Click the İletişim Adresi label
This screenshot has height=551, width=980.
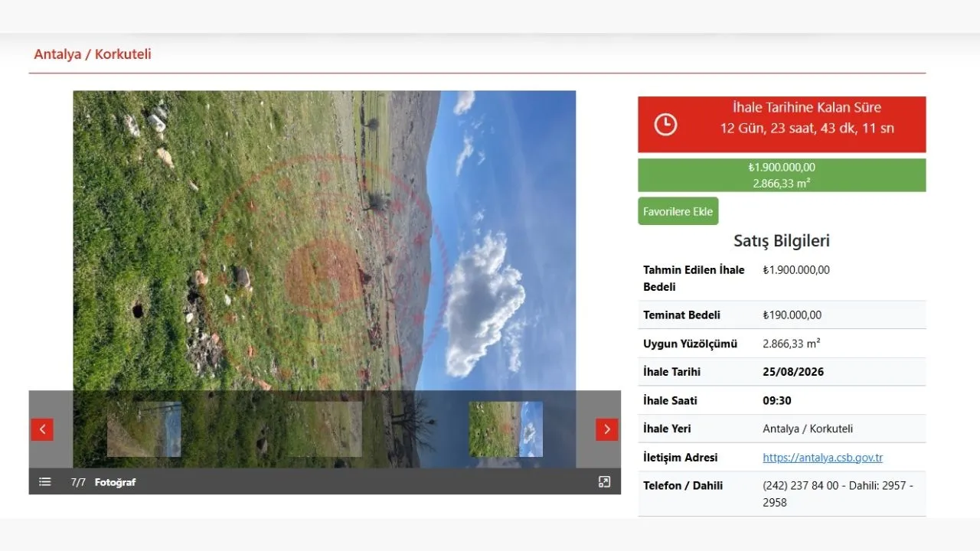point(681,458)
